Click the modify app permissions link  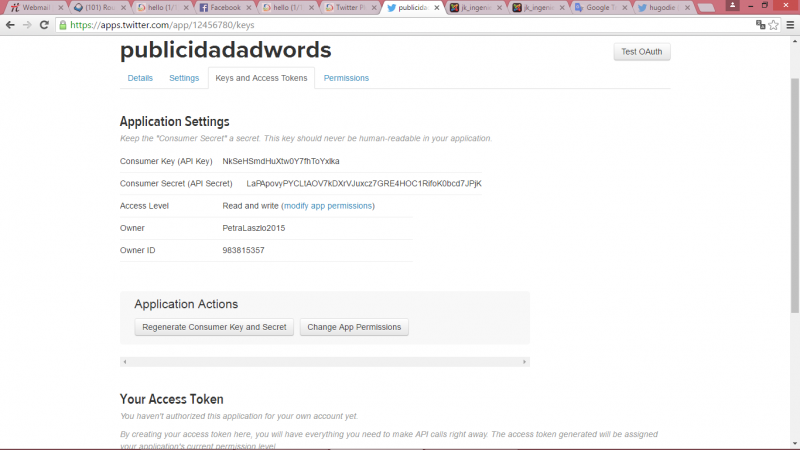tap(328, 206)
